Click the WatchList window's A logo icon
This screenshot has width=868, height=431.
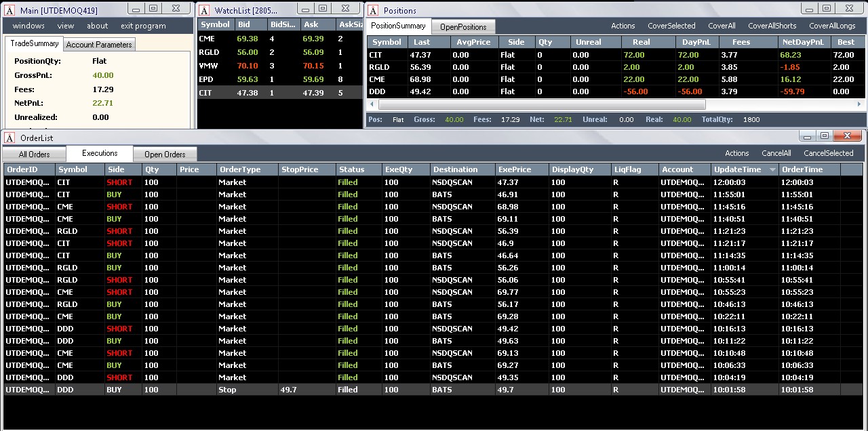click(204, 11)
